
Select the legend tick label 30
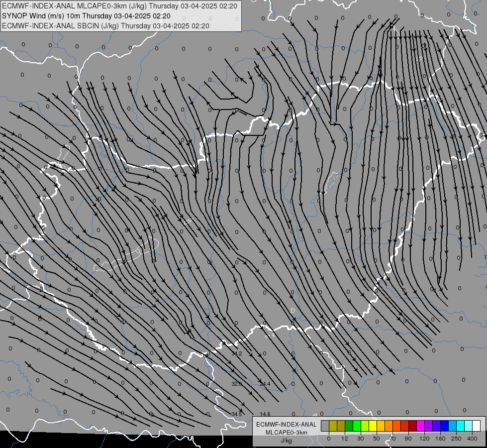pos(361,439)
